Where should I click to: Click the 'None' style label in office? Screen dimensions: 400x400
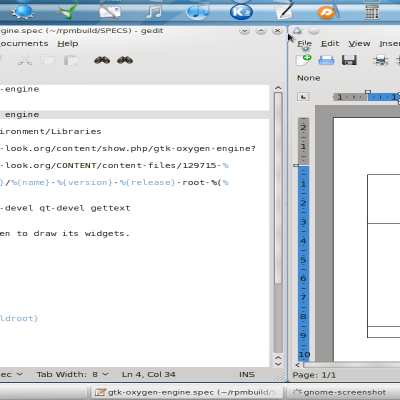coord(309,78)
